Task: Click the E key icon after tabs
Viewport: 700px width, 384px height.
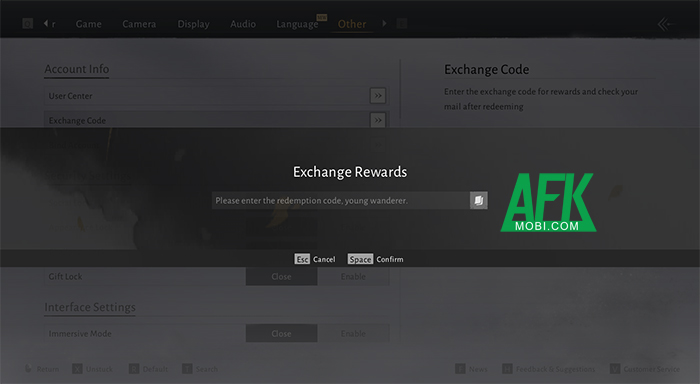Action: 402,24
